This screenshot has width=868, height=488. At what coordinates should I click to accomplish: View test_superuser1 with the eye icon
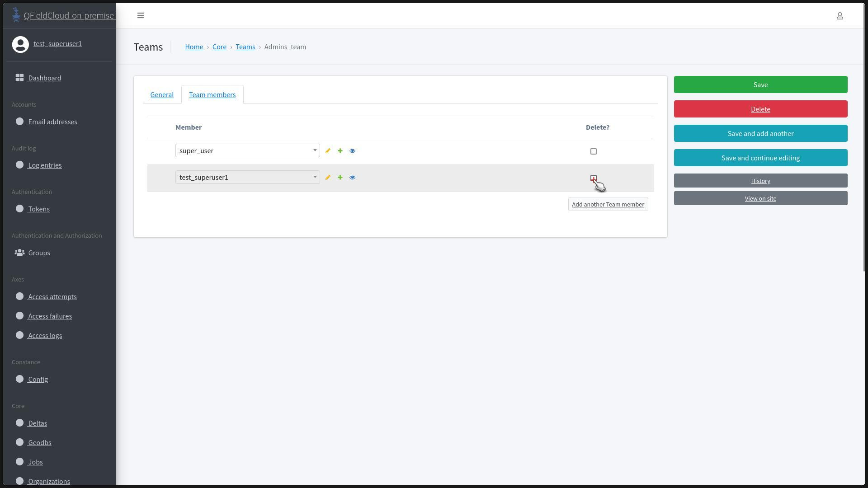point(352,178)
